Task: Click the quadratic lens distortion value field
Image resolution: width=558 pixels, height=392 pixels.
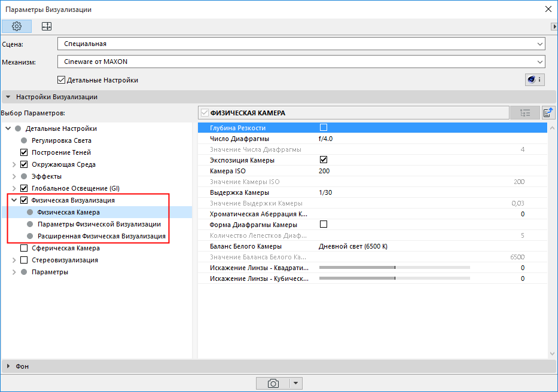Action: 522,268
